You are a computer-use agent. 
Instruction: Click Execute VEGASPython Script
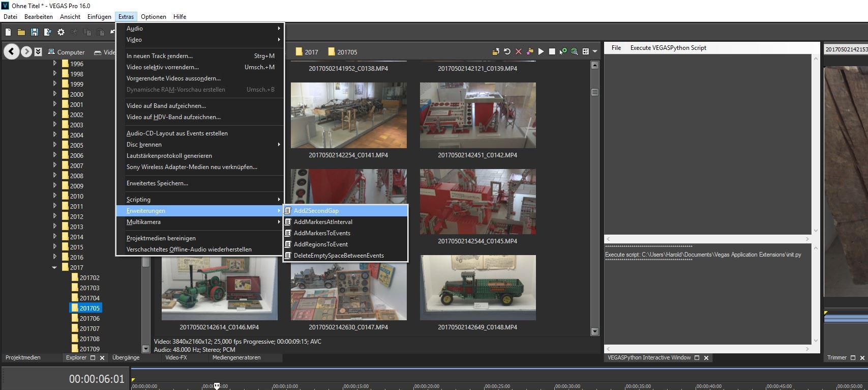pyautogui.click(x=668, y=48)
